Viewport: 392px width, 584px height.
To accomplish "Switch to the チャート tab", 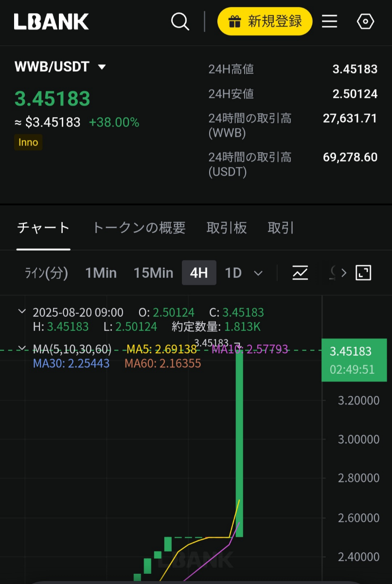I will point(43,228).
